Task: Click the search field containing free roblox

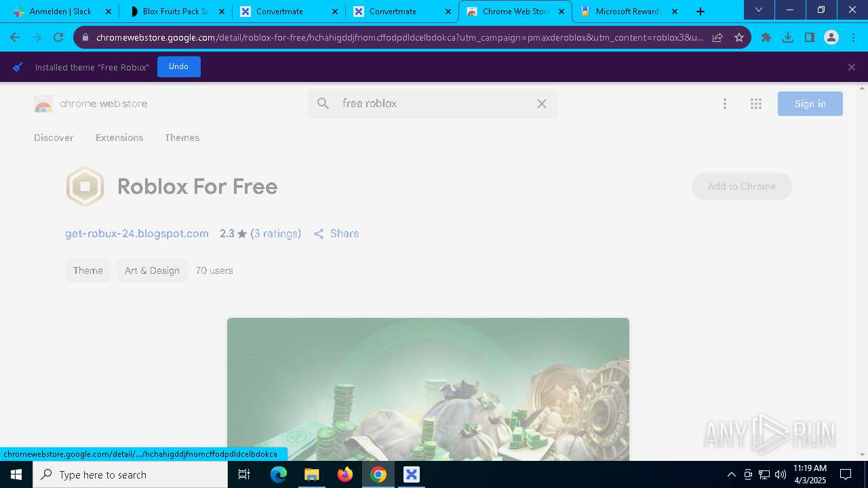Action: 432,104
